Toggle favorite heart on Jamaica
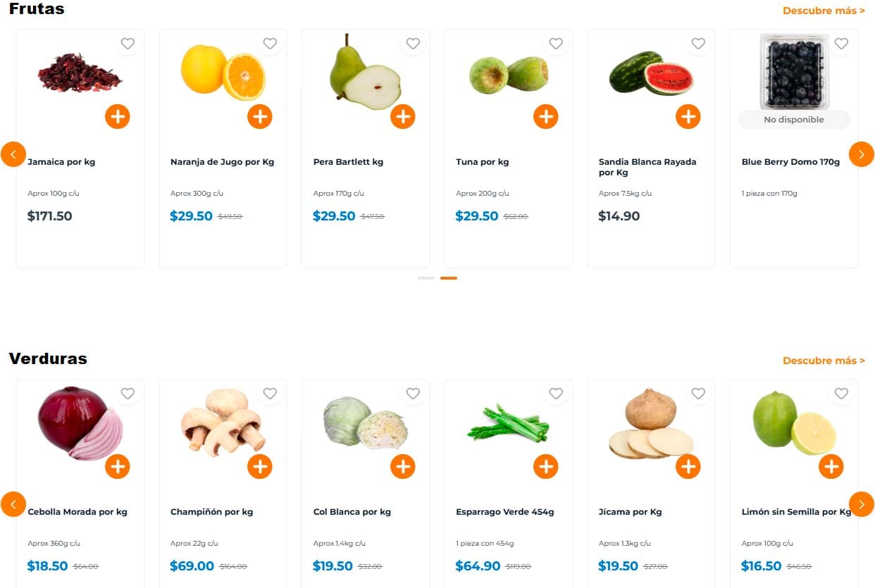This screenshot has height=588, width=875. (128, 44)
